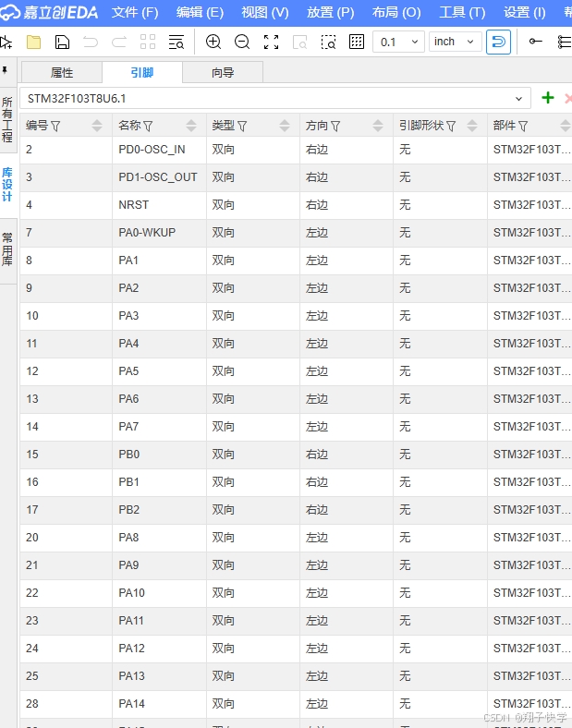
Task: Select the NRST pin name cell
Action: (x=159, y=205)
